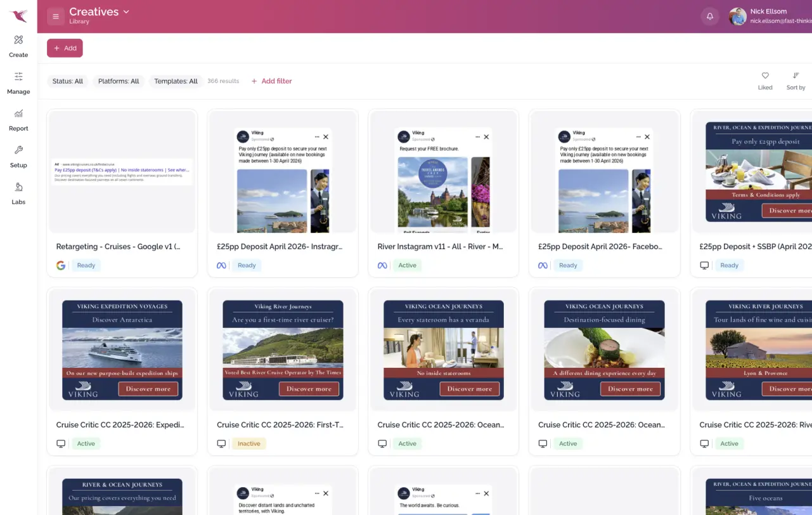The width and height of the screenshot is (812, 515).
Task: Click the Library subtitle under Creatives
Action: pos(79,22)
